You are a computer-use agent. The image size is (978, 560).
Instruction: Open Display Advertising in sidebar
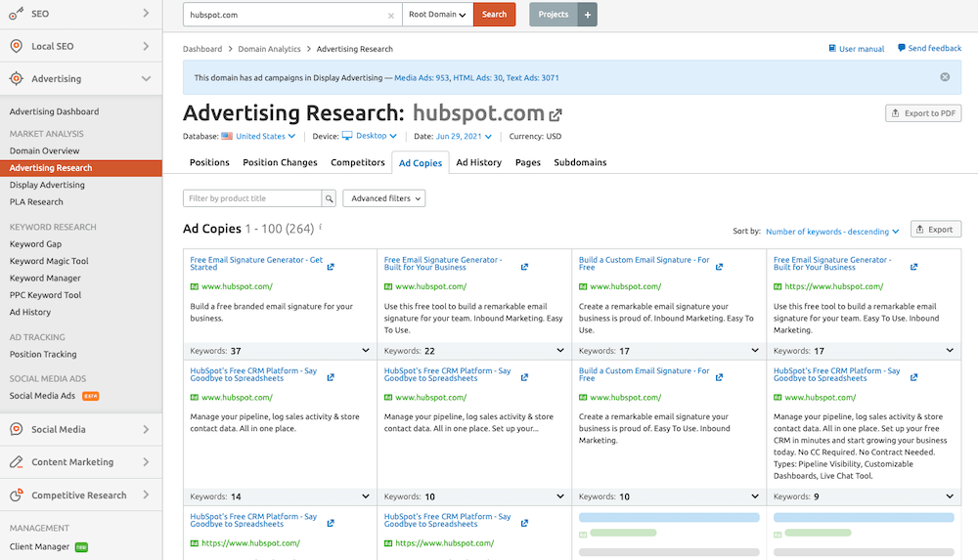pyautogui.click(x=47, y=185)
